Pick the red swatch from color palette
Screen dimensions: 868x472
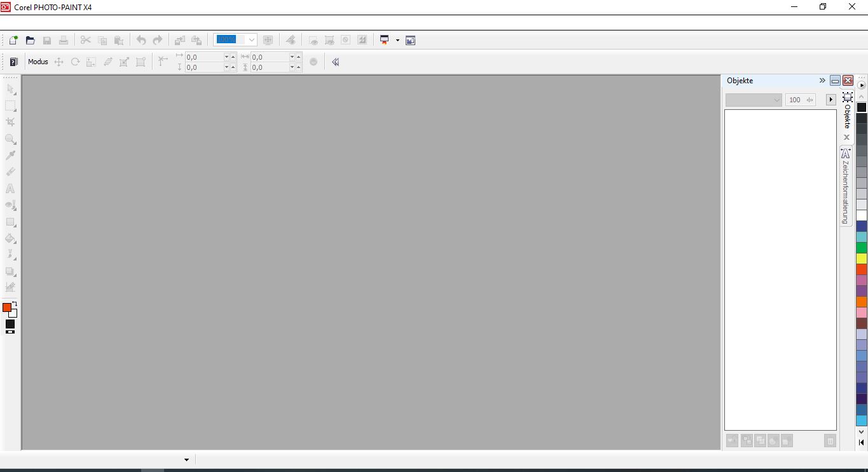click(862, 269)
